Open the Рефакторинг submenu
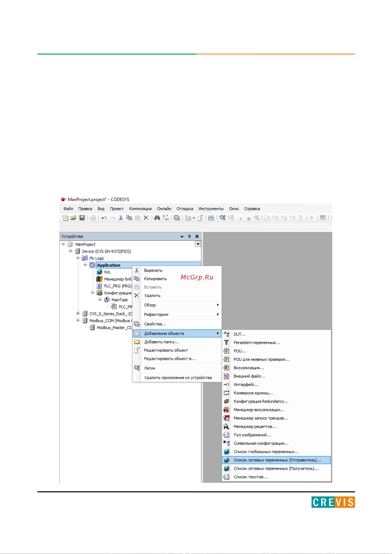Image resolution: width=392 pixels, height=554 pixels. tap(177, 314)
